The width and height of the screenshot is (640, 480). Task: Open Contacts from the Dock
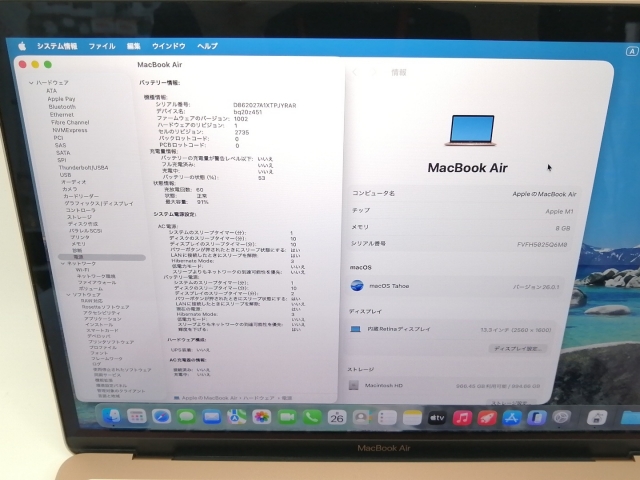coord(362,417)
